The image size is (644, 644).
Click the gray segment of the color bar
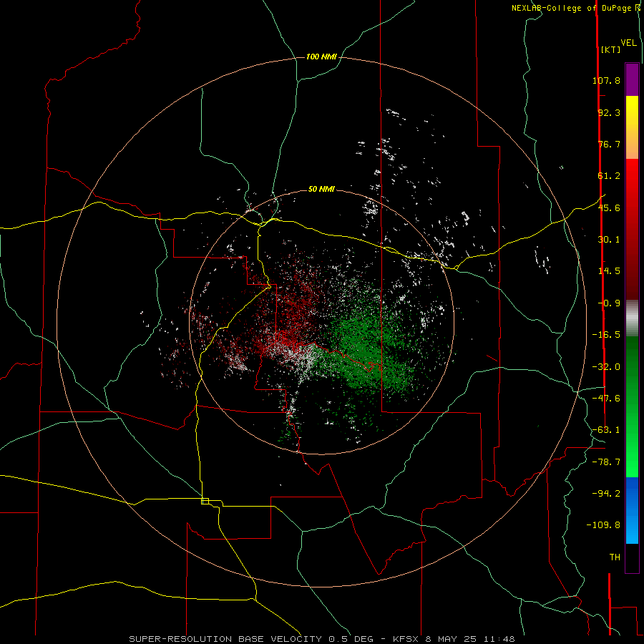pyautogui.click(x=632, y=318)
